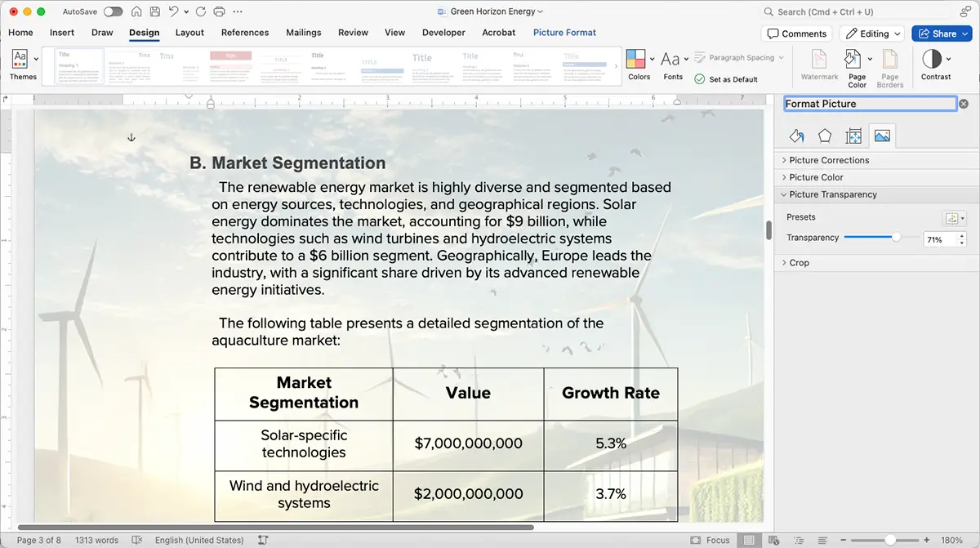
Task: Select the Effects pane icon
Action: click(824, 136)
